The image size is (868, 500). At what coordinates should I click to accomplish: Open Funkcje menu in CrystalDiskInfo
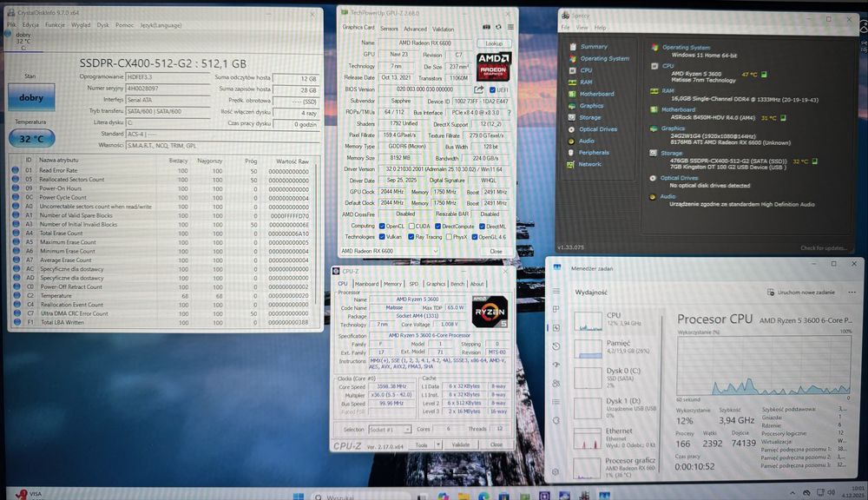pyautogui.click(x=55, y=25)
